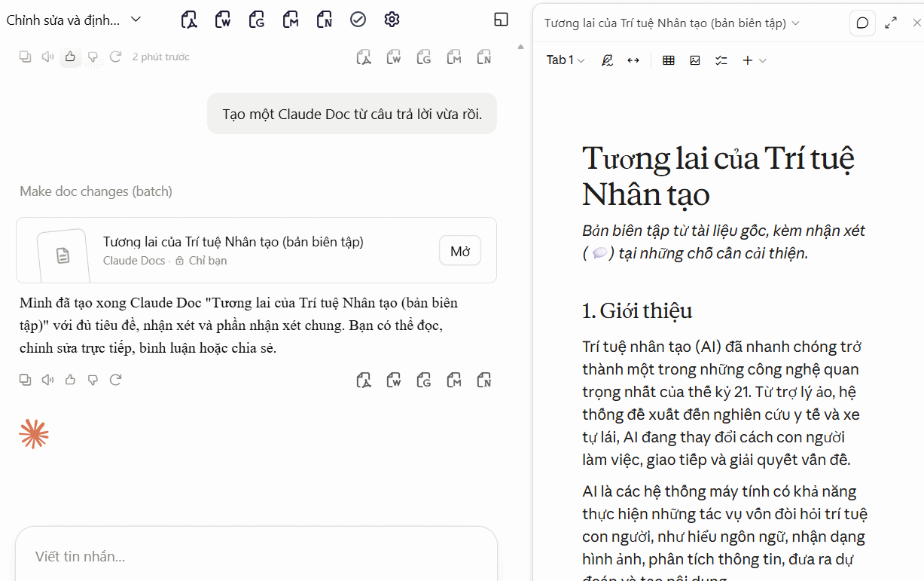Click the document heading 1. Giới thiệu

coord(637,310)
